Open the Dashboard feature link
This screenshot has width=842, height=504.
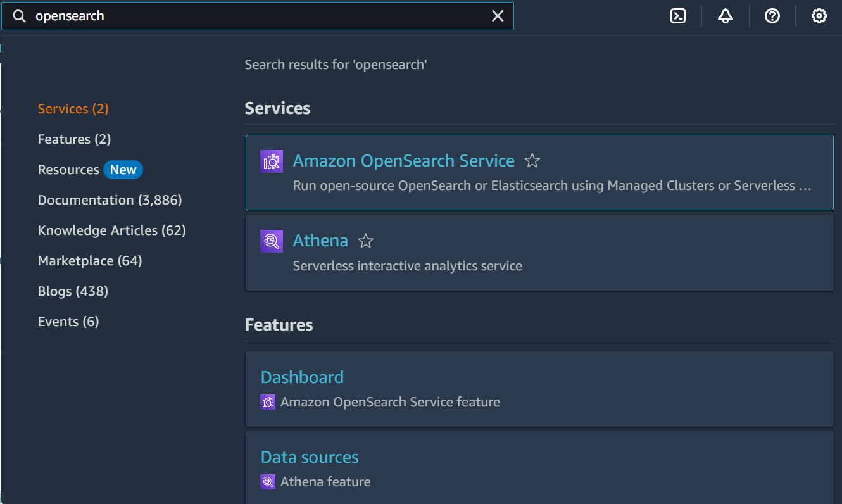[302, 377]
